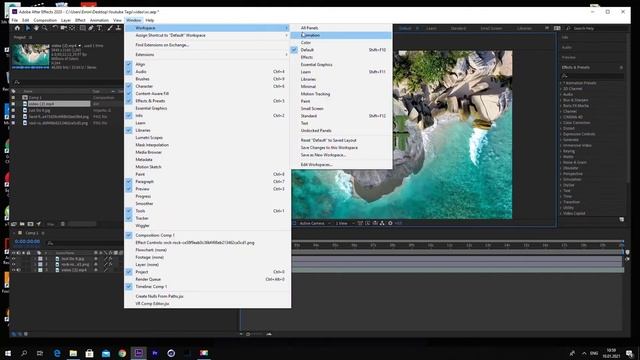Expand the Extensions submenu
The width and height of the screenshot is (640, 360).
click(207, 54)
